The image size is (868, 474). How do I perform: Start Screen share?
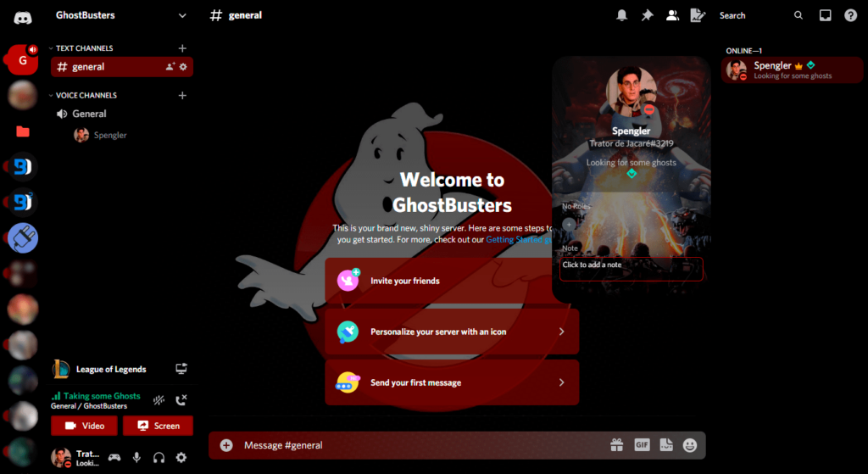158,426
